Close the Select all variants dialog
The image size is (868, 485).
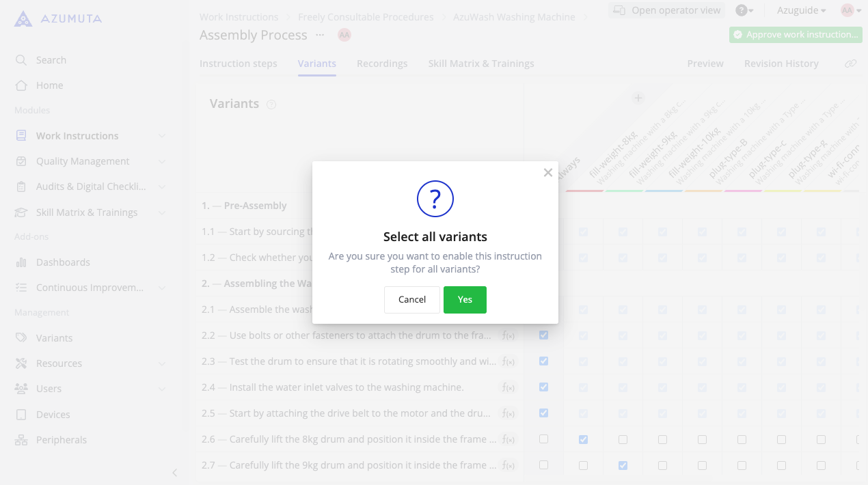[547, 173]
